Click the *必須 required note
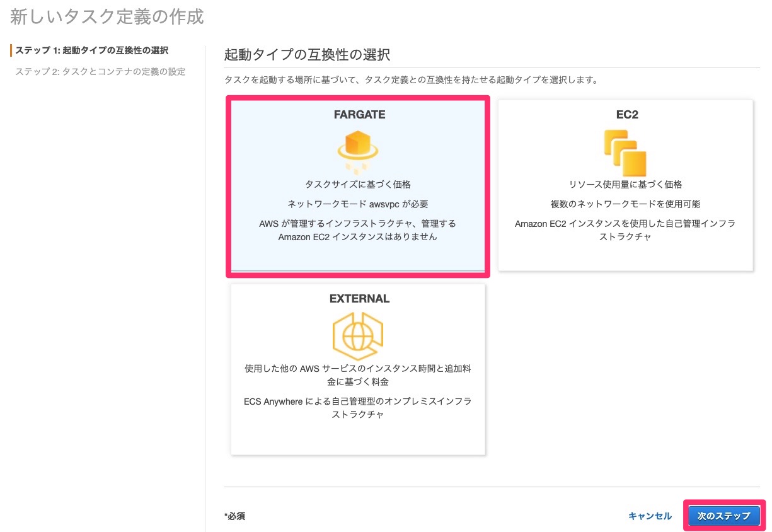 236,516
